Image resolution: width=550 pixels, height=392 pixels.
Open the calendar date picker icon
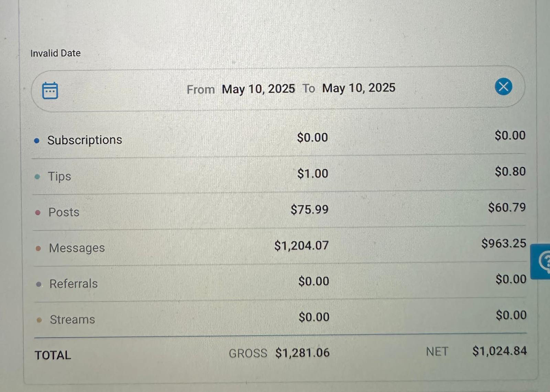pyautogui.click(x=50, y=90)
